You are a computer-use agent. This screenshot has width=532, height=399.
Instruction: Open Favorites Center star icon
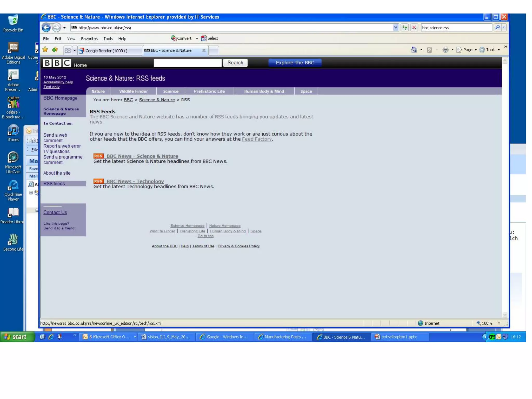(45, 50)
